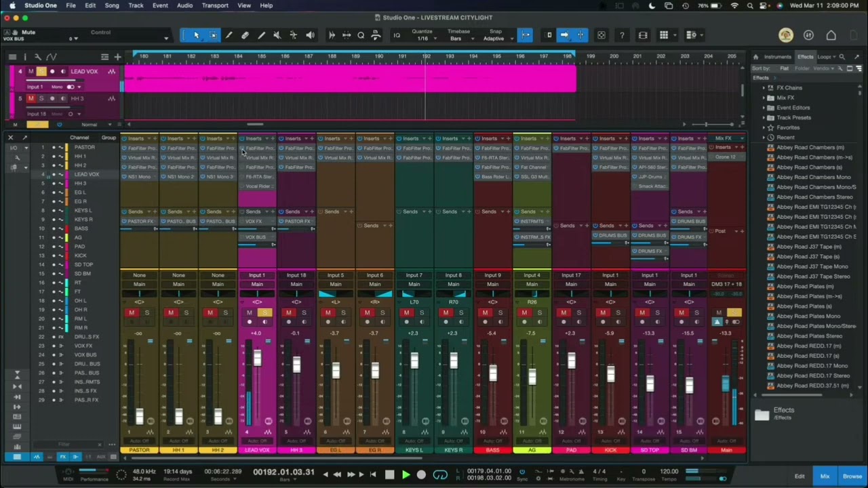
Task: Open the Quantize 1/16 dropdown
Action: [x=422, y=39]
